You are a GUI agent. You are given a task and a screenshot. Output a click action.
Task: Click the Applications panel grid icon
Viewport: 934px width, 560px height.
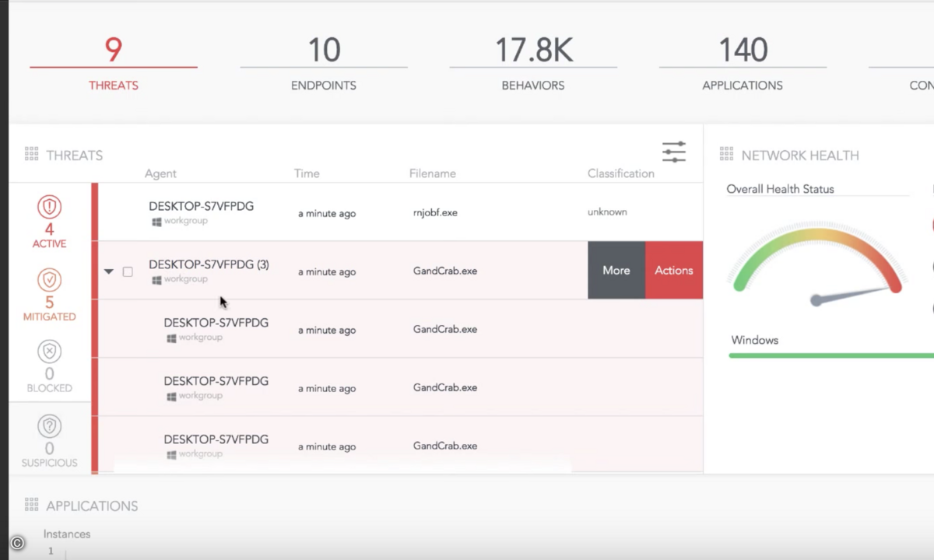32,505
